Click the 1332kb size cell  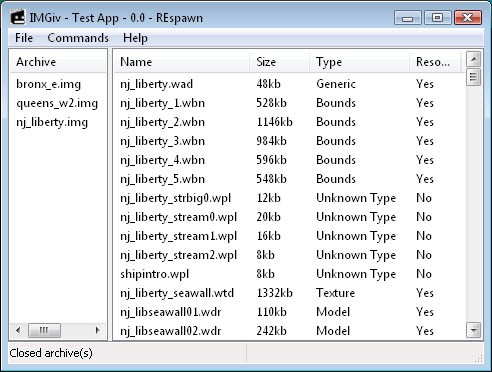(274, 293)
